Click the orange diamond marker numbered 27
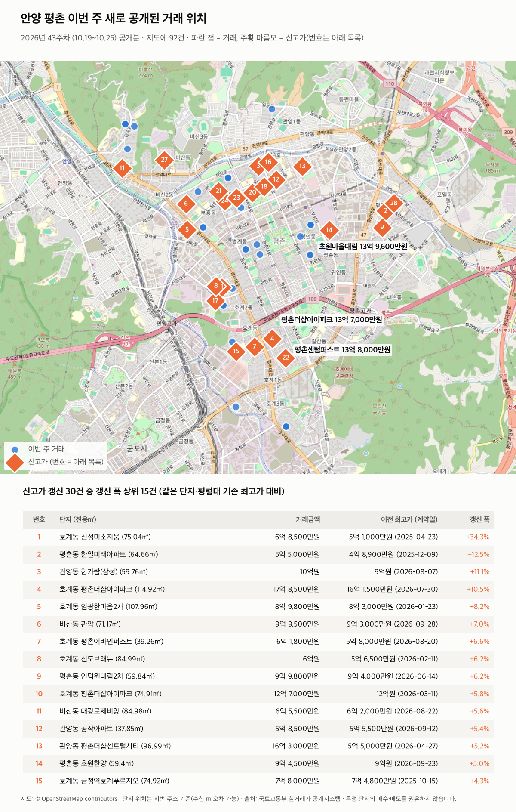The height and width of the screenshot is (812, 516). point(164,160)
